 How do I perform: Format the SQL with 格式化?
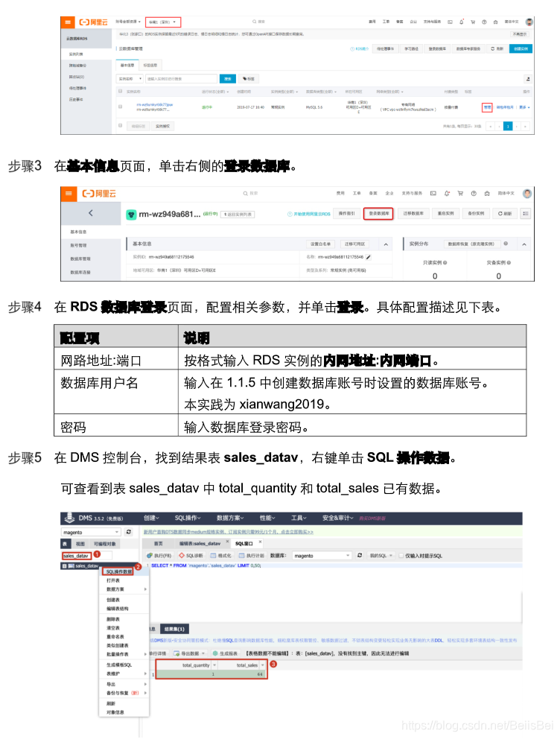221,556
